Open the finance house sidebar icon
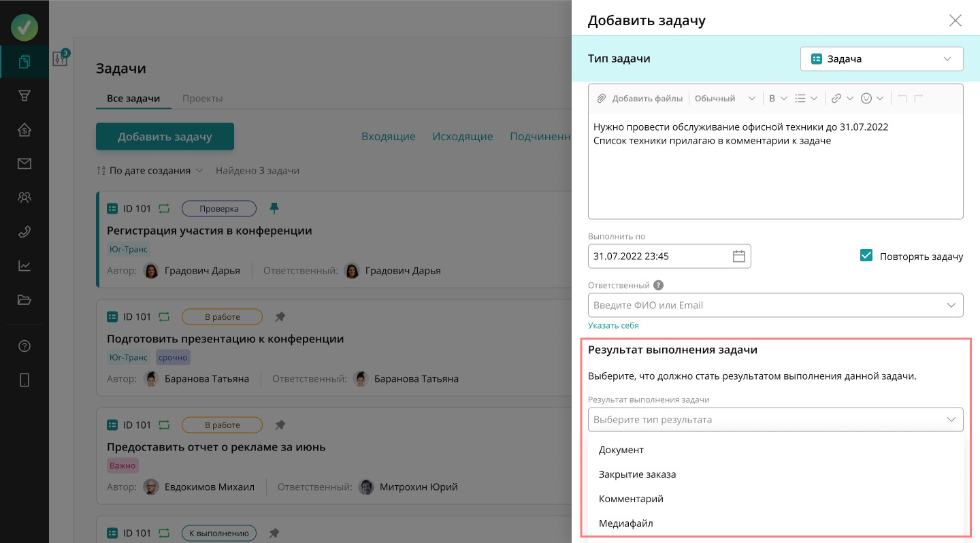 click(24, 130)
